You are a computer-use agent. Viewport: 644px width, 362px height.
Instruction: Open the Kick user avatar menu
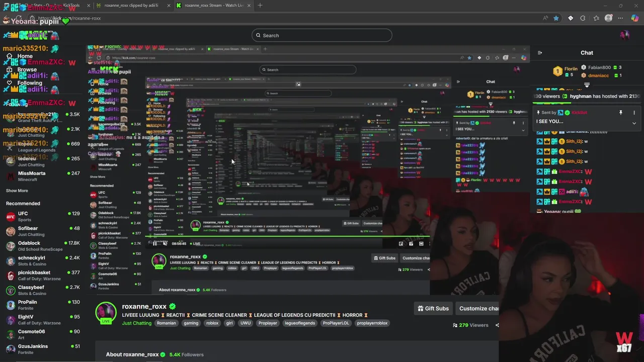click(x=625, y=35)
